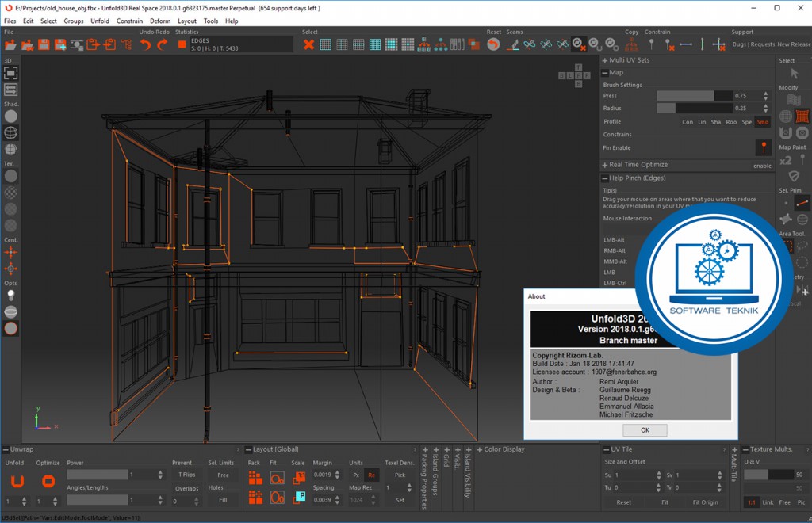Click the pin constrain icon in toolbar
812x523 pixels.
[652, 45]
